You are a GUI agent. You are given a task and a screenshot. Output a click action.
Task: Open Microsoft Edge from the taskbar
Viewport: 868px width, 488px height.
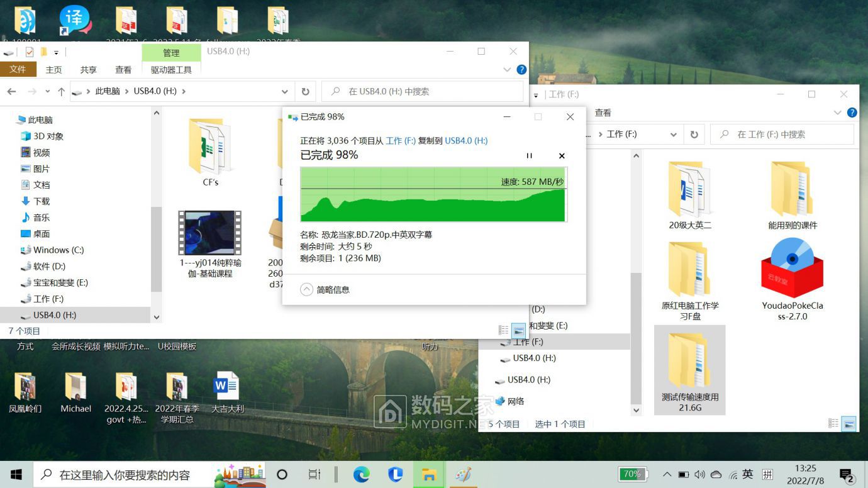coord(361,474)
